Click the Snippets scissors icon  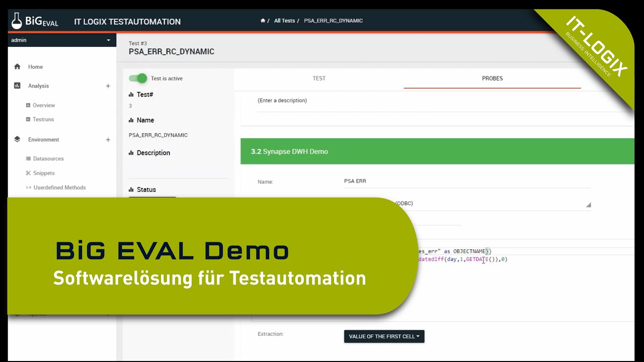pos(28,173)
